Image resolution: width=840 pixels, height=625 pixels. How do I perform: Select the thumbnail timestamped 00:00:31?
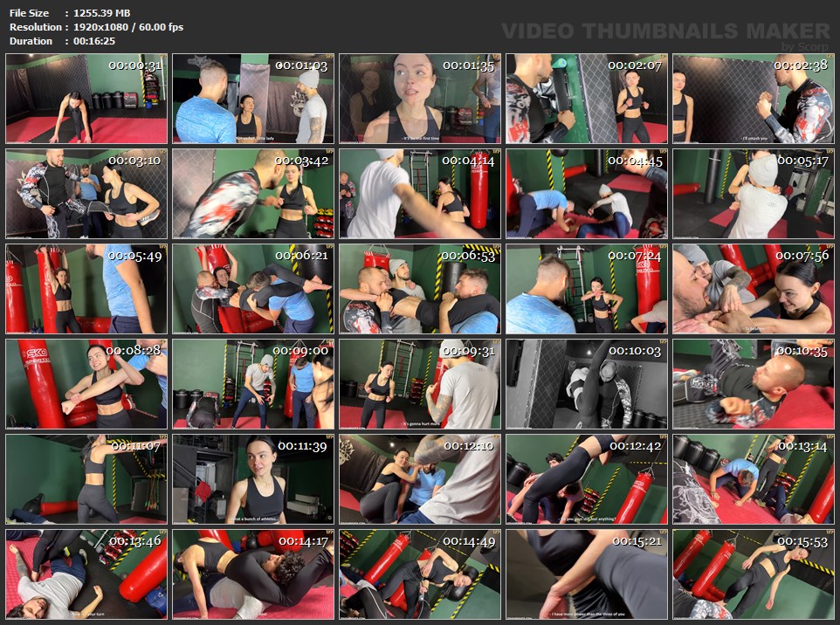[86, 99]
